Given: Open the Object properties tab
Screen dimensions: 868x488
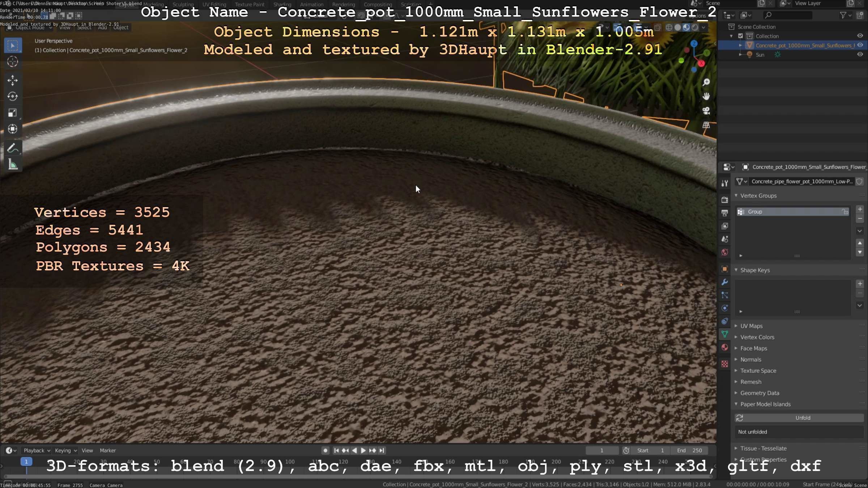Looking at the screenshot, I should (724, 269).
